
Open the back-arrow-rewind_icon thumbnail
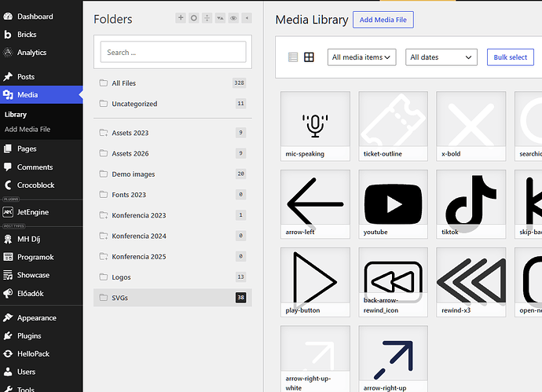pos(393,282)
